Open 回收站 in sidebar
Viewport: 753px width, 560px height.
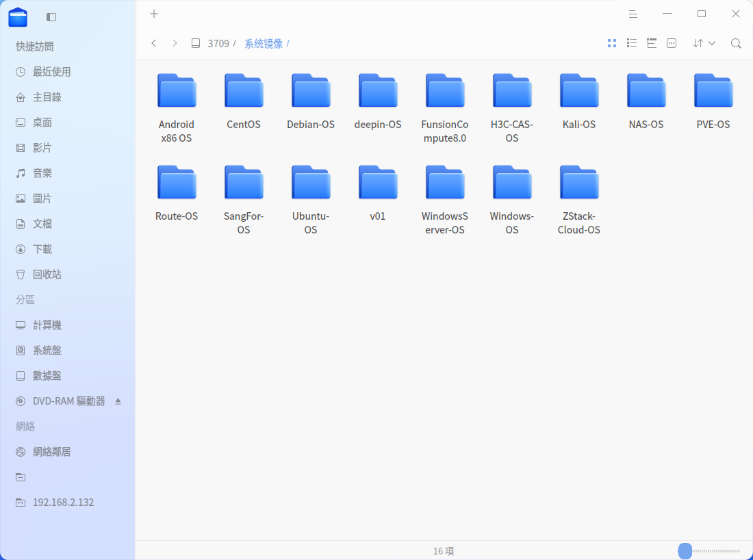pos(67,275)
